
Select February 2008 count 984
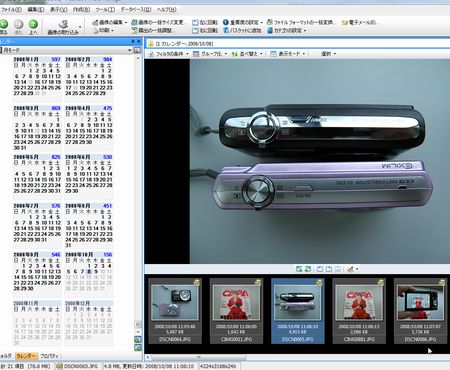click(x=107, y=59)
